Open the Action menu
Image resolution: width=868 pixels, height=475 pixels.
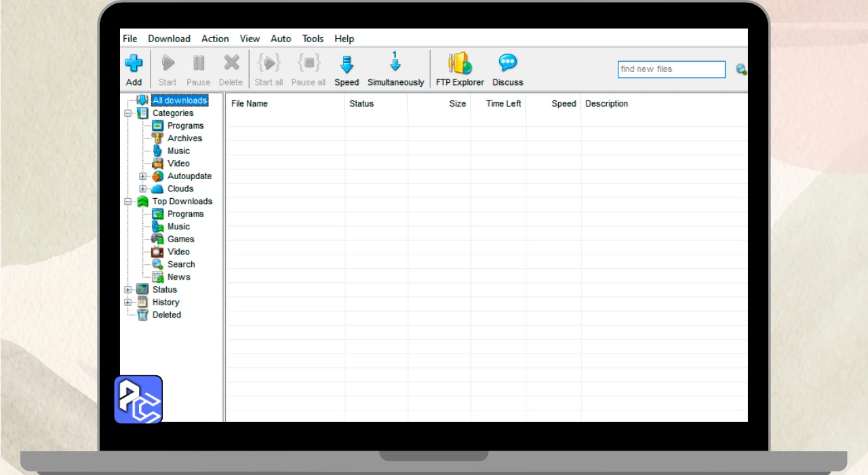(x=215, y=39)
